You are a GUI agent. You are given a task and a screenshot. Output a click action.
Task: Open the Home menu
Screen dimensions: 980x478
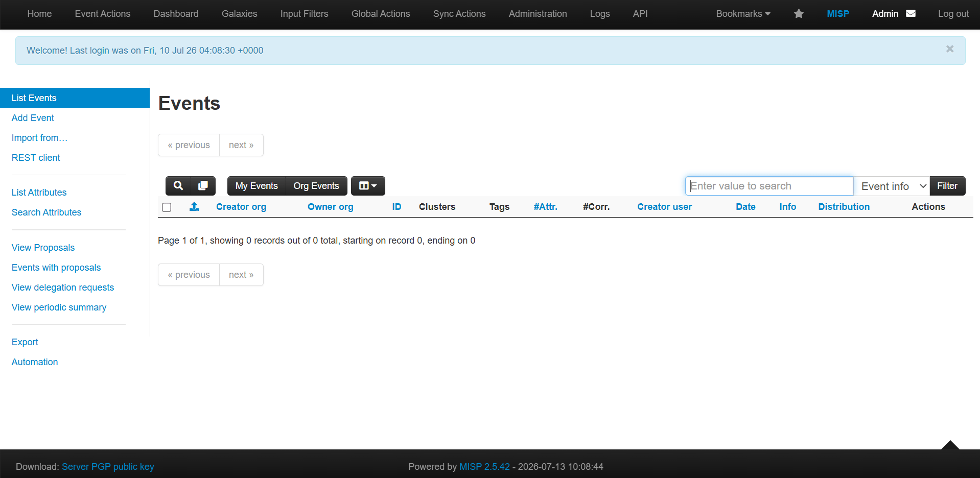39,14
